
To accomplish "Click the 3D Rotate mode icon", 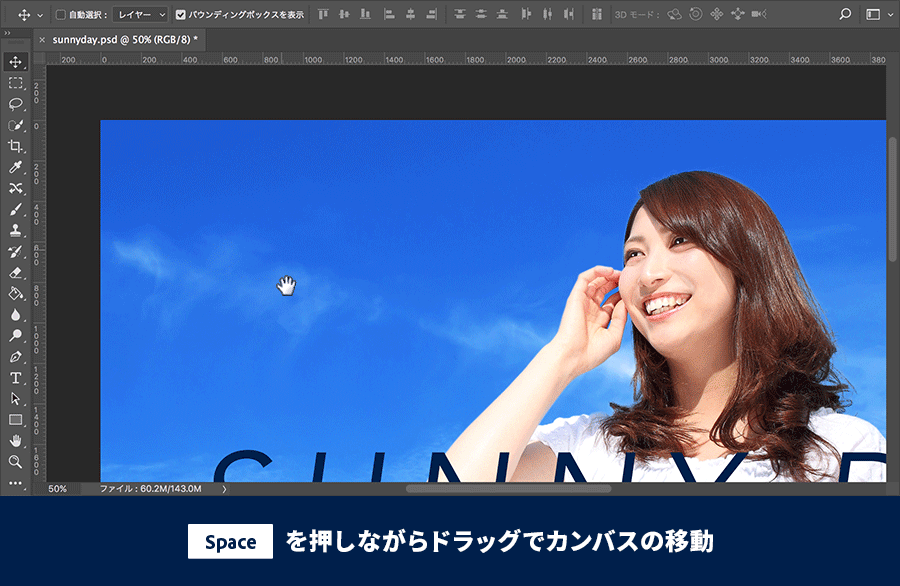I will coord(674,14).
